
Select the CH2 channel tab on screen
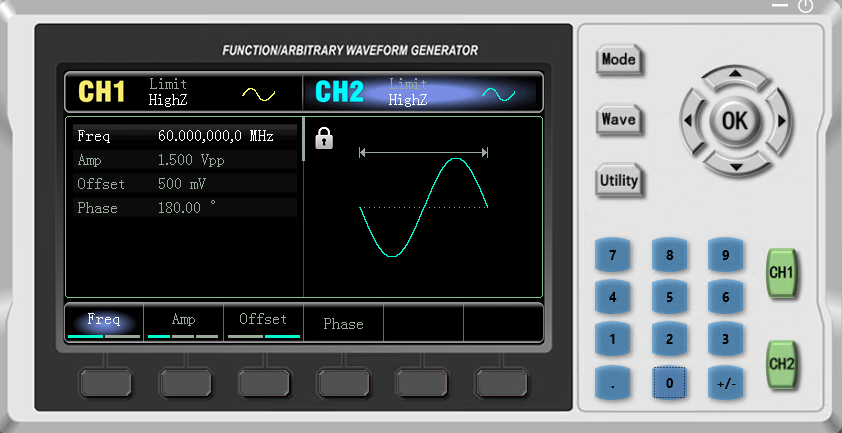click(x=423, y=92)
